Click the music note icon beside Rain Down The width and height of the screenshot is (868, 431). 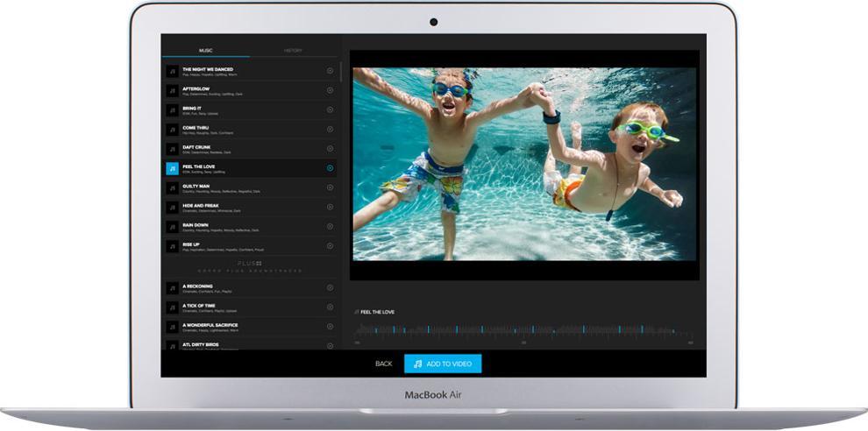[x=172, y=227]
